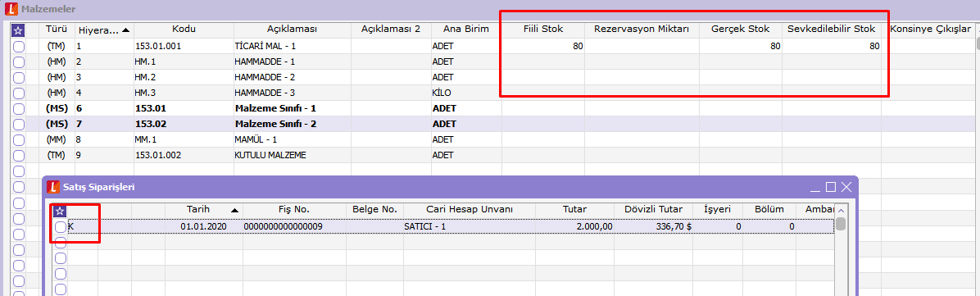Tick the checkbox for Malzeme Sınıfı - 2 row
Viewport: 980px width, 296px height.
click(19, 124)
